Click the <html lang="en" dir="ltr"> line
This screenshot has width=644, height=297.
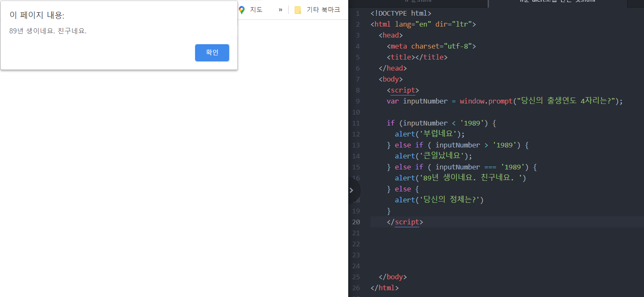click(423, 24)
